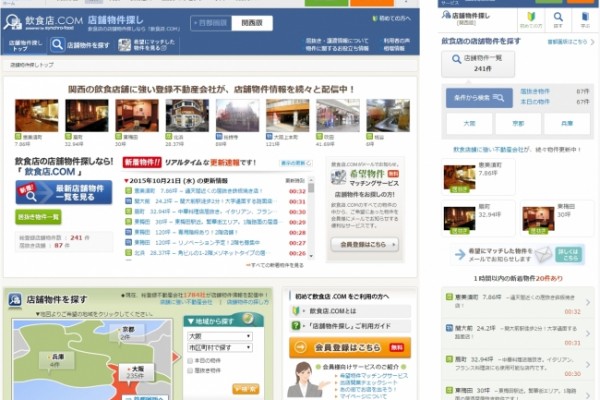Click chevron beside mobile 首都圏版はこちら link

coord(592,42)
